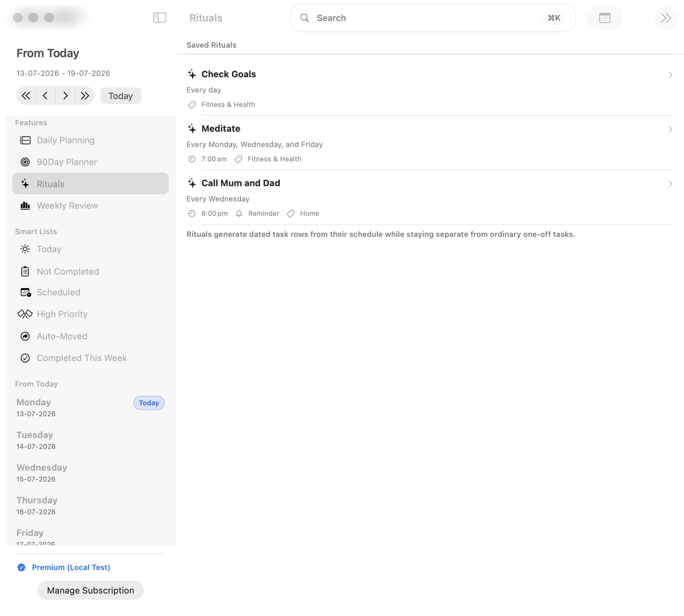Click the Every Wednesday schedule text
This screenshot has height=616, width=684.
218,199
